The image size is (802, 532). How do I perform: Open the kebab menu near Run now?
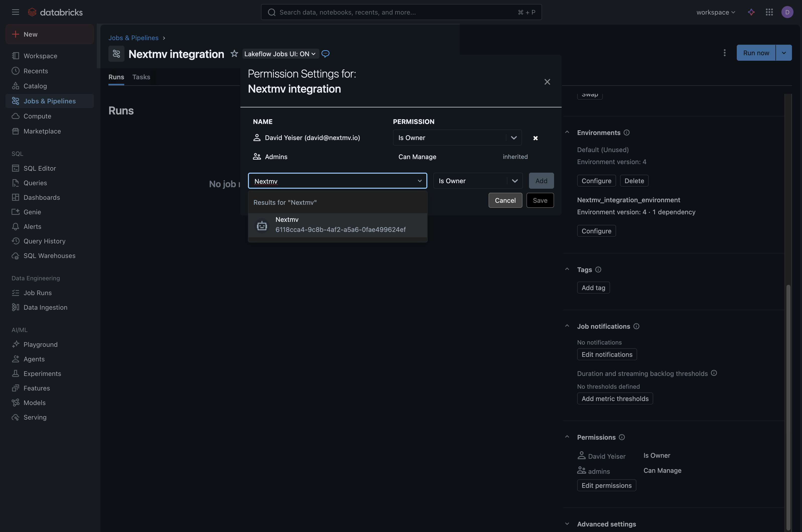(x=724, y=53)
